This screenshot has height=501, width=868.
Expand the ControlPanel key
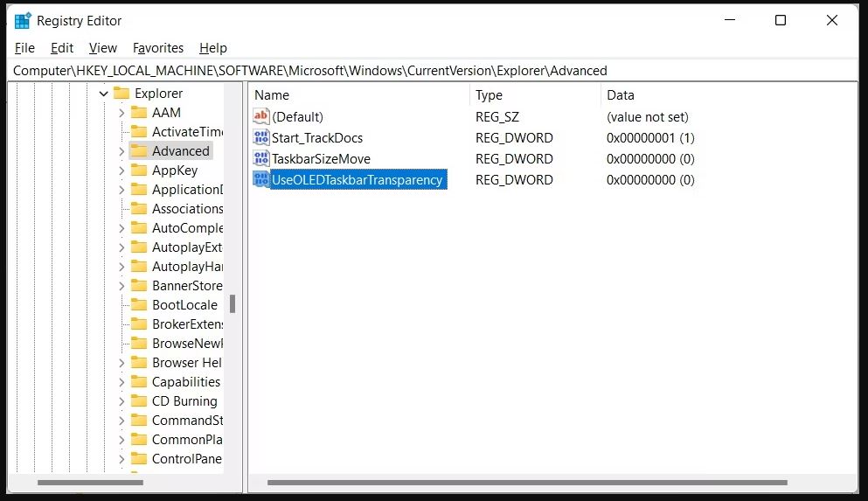(122, 459)
